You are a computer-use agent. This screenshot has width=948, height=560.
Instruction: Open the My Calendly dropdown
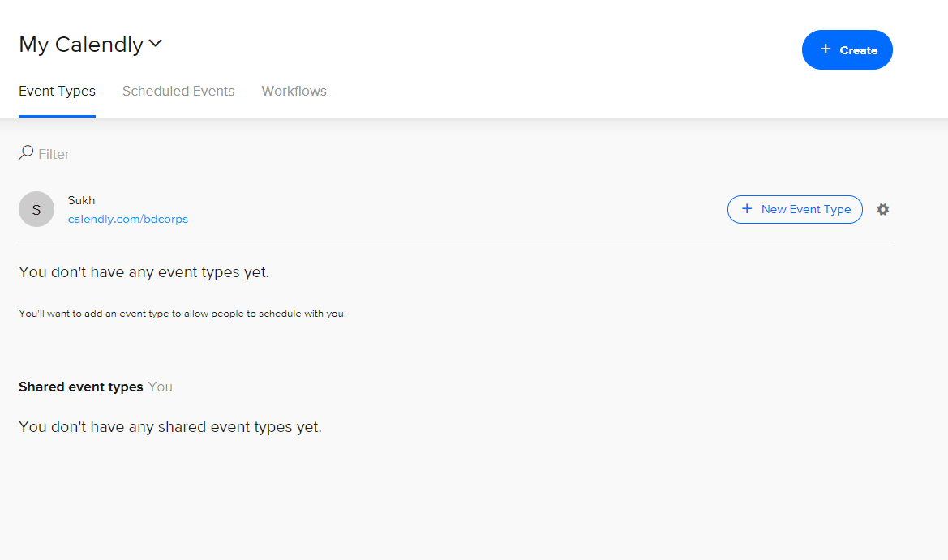[x=91, y=45]
